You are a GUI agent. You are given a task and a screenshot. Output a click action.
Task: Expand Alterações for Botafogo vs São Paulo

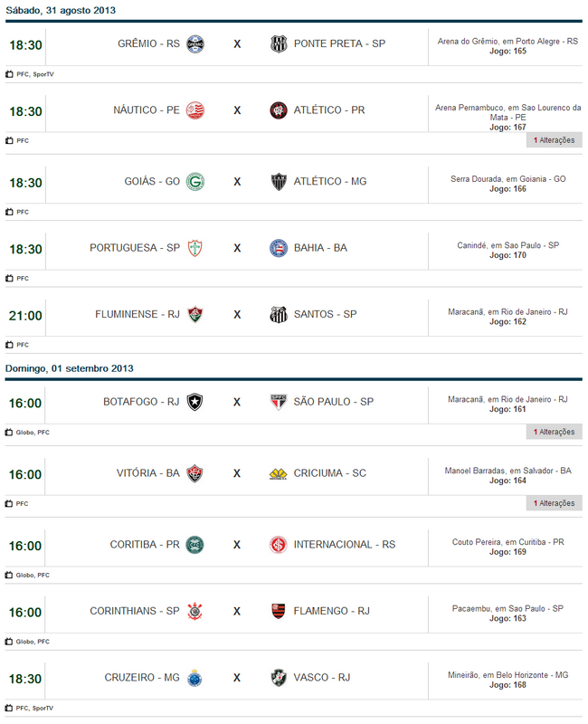click(554, 432)
